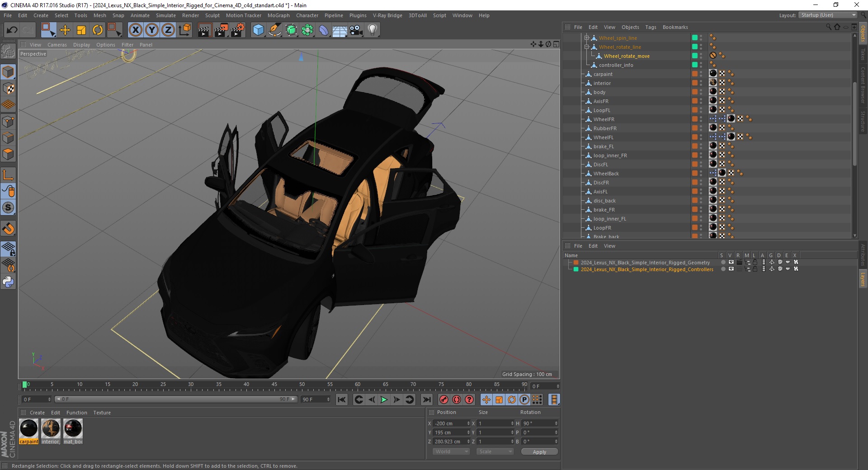
Task: Open the Content Browser side tab
Action: click(863, 85)
